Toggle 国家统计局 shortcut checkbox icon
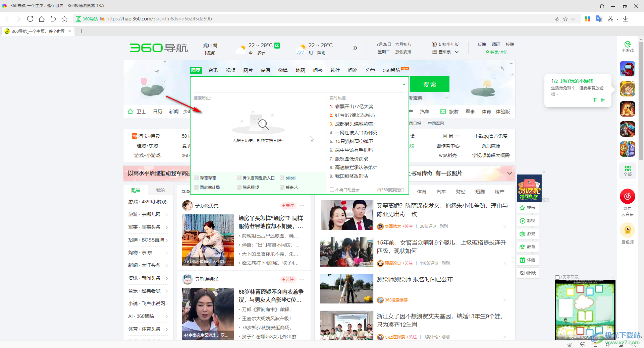 [x=196, y=187]
